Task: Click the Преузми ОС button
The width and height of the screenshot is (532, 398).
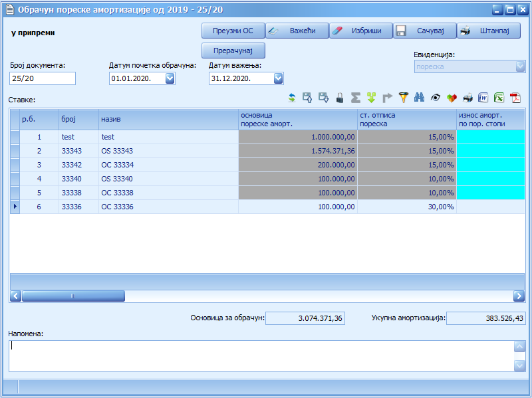Action: pyautogui.click(x=233, y=31)
